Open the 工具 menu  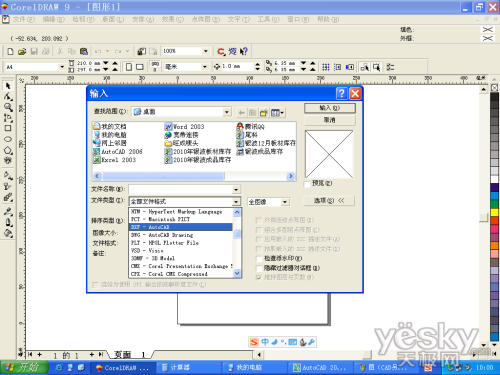pos(268,19)
